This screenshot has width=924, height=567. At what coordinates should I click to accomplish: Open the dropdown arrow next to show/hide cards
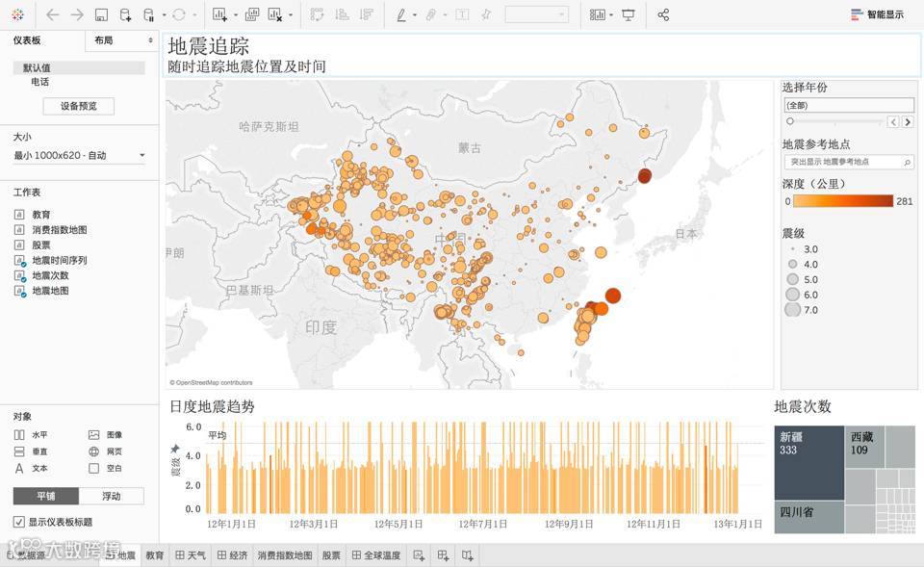(612, 15)
